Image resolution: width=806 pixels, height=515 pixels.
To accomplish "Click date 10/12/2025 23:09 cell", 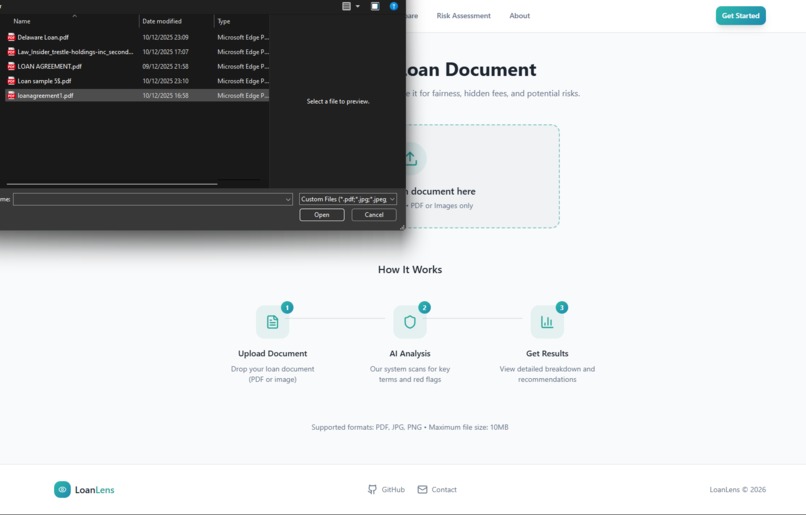I will 165,38.
